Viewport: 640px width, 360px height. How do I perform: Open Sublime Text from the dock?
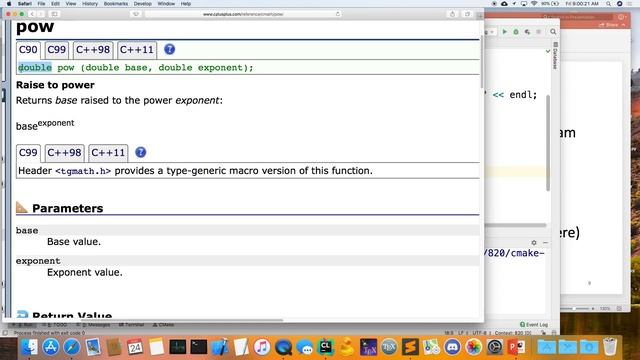click(410, 347)
